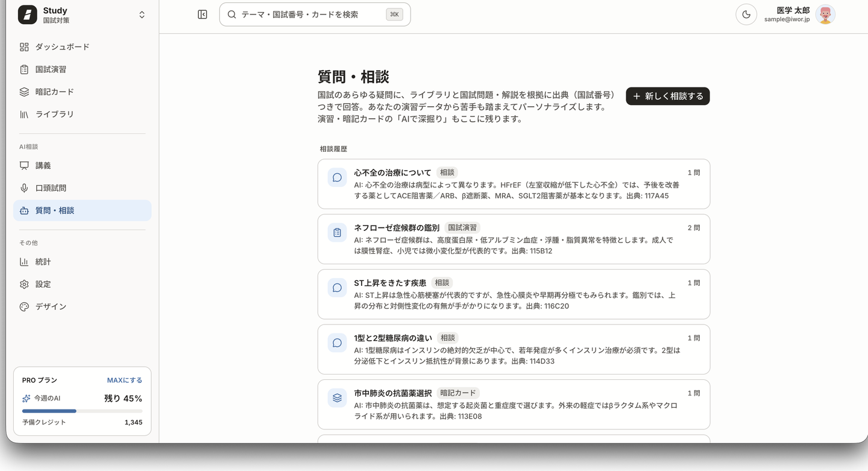868x471 pixels.
Task: Click chat bubble icon of ST上昇をきたす疾患
Action: click(338, 288)
